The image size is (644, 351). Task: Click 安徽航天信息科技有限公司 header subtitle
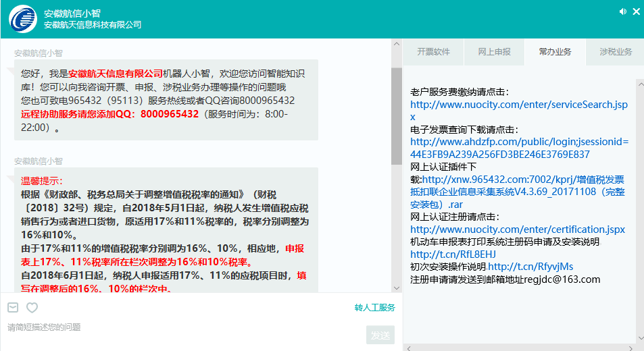(93, 25)
